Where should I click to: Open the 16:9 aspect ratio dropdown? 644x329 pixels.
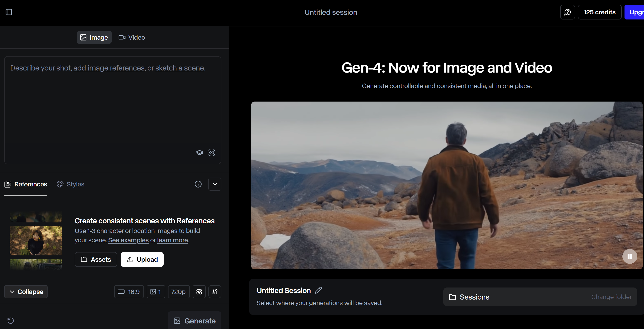(129, 291)
